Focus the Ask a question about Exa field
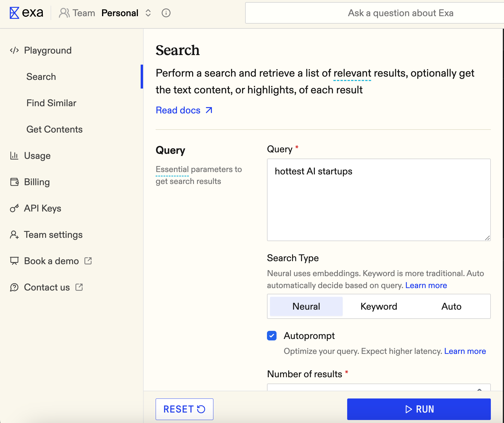The height and width of the screenshot is (423, 504). coord(374,13)
